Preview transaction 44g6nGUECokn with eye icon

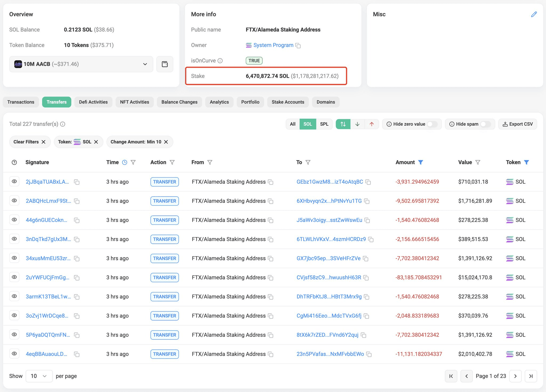tap(14, 220)
